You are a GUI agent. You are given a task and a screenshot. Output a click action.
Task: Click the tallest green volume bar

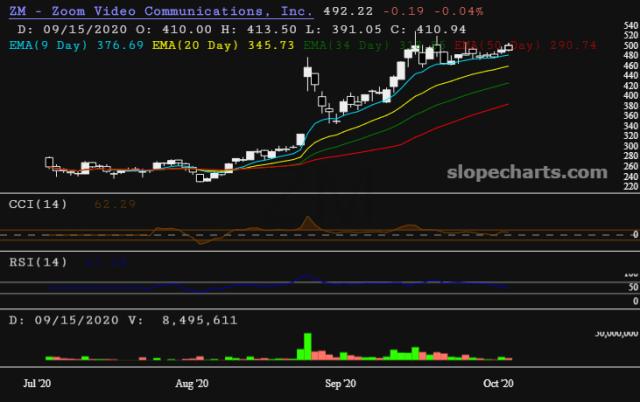tap(304, 346)
